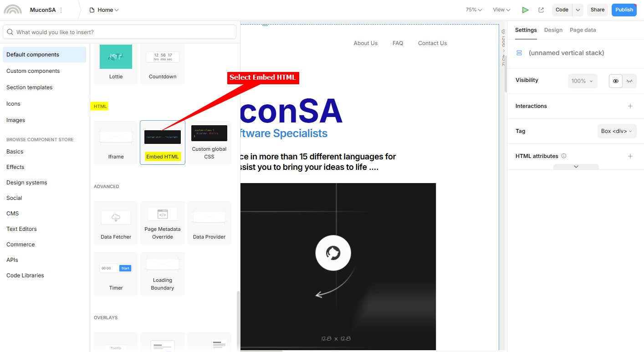This screenshot has height=352, width=644.
Task: Click the Share button
Action: click(598, 10)
